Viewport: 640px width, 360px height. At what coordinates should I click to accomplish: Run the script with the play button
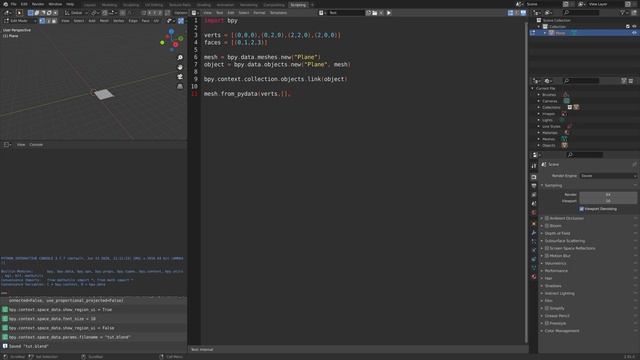(389, 13)
